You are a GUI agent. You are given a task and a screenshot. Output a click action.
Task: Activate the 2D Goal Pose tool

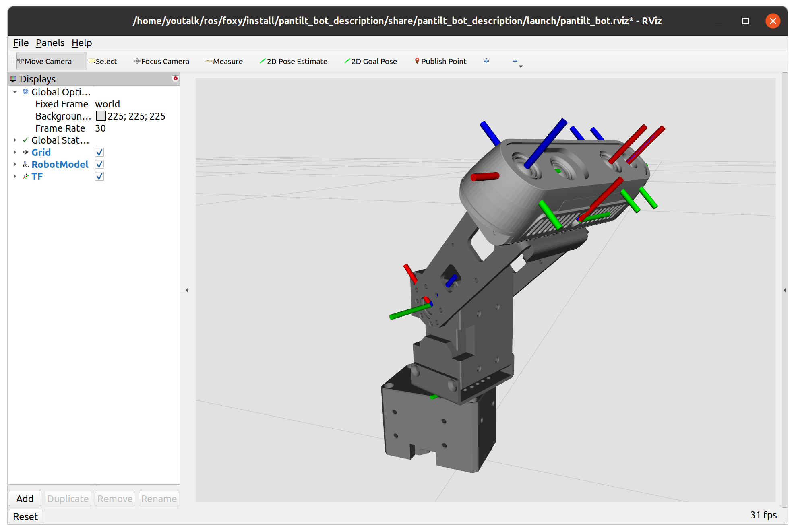[x=370, y=61]
